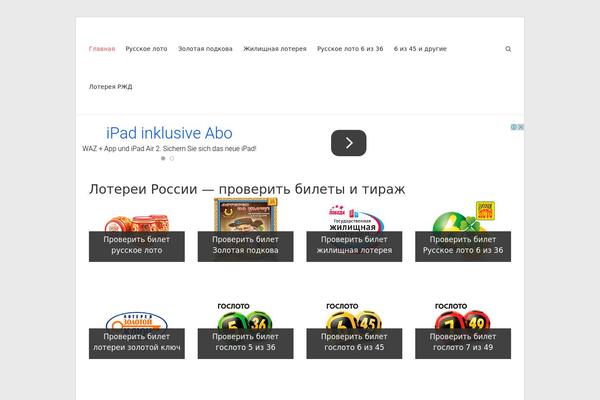Select the second ad carousel dot
Viewport: 600px width, 400px height.
click(172, 158)
